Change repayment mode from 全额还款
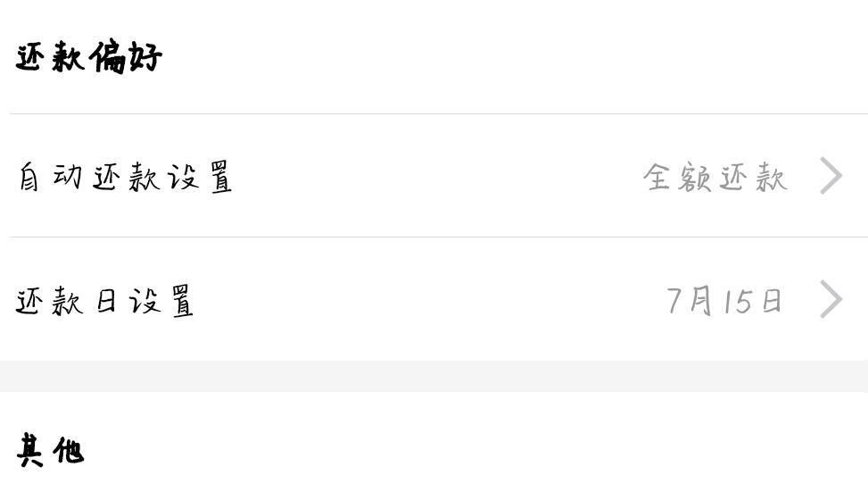The width and height of the screenshot is (868, 500). [715, 178]
